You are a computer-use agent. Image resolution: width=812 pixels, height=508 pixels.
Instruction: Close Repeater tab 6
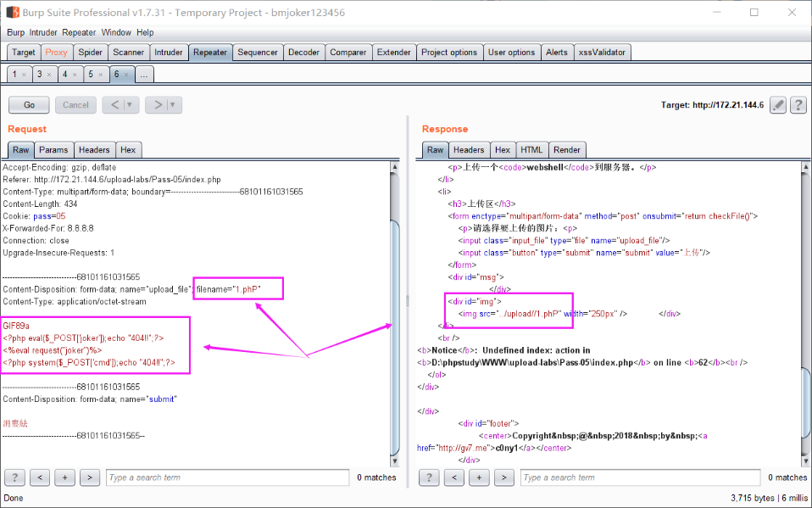125,75
